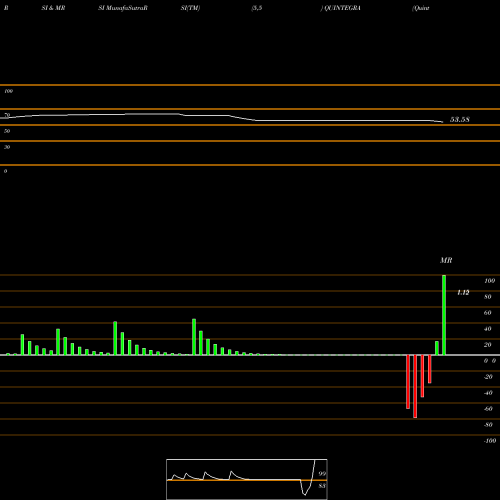Click the 'SI & MR' header text
The image size is (500, 500).
(x=53, y=8)
